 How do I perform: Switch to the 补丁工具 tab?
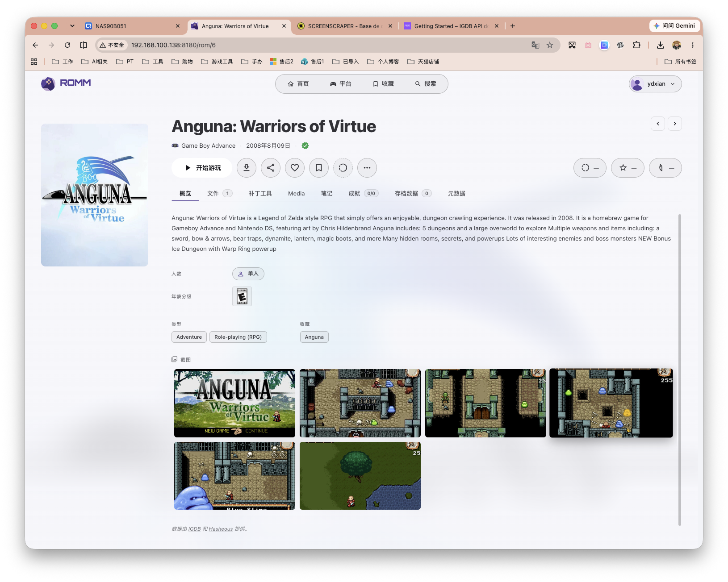(260, 193)
